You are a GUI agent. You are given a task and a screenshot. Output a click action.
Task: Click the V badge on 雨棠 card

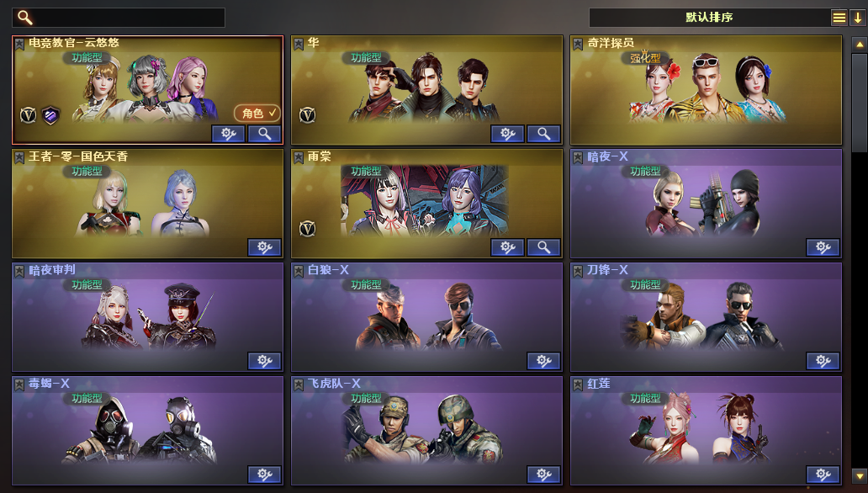point(307,228)
